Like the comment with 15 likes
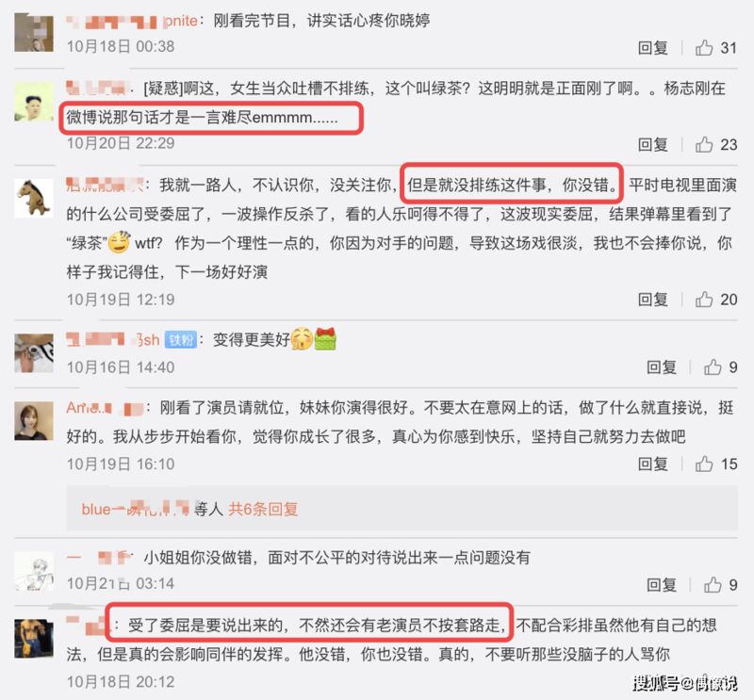754x700 pixels. (x=704, y=464)
